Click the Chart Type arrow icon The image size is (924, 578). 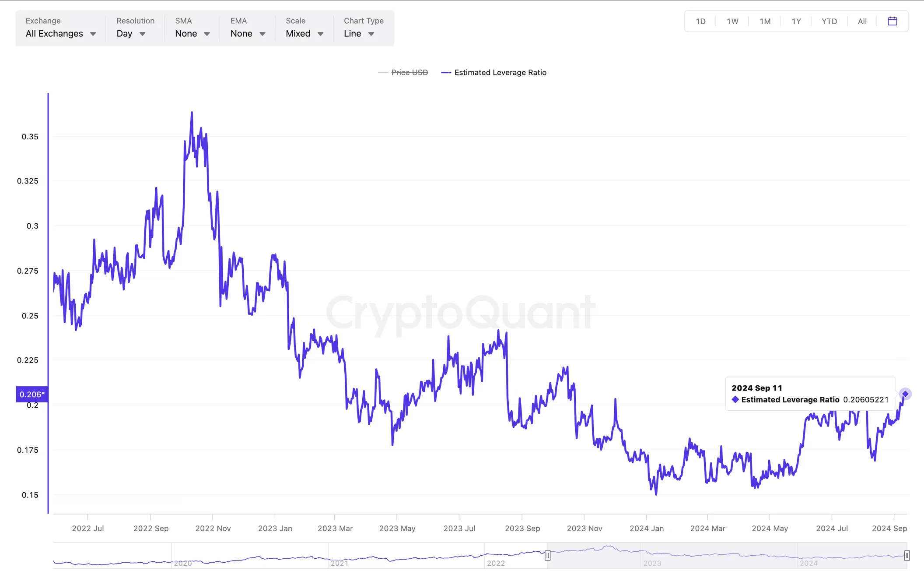tap(371, 34)
